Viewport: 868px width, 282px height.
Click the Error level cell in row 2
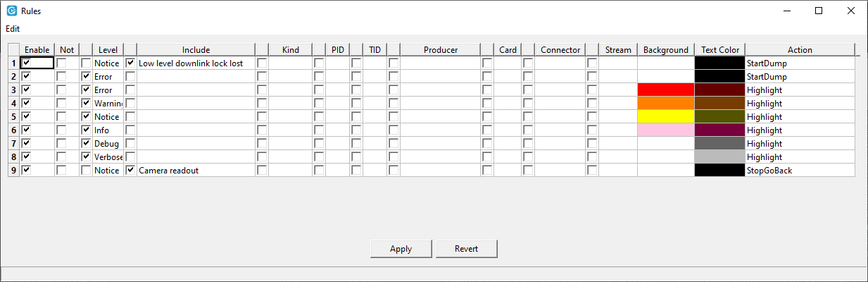(107, 77)
